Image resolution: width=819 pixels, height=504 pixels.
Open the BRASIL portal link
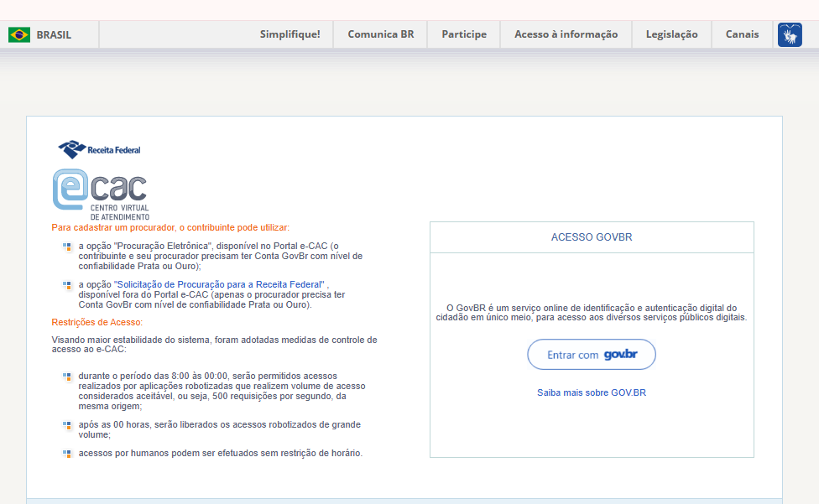tap(54, 35)
